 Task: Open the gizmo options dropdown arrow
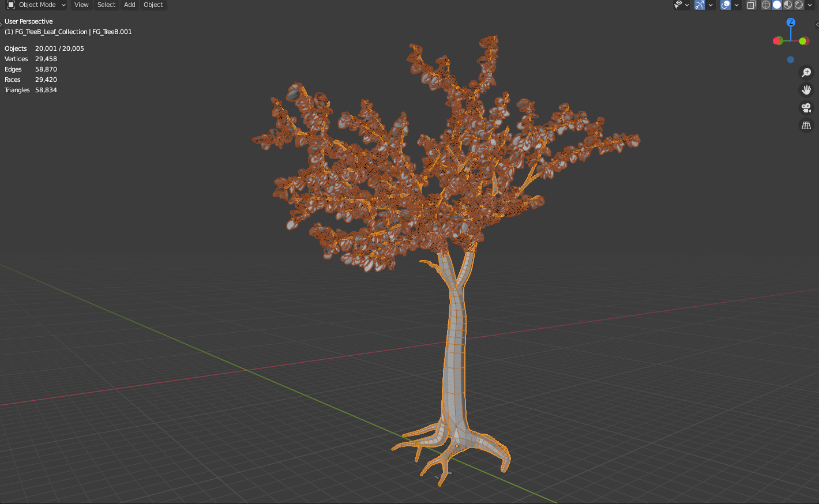tap(711, 5)
